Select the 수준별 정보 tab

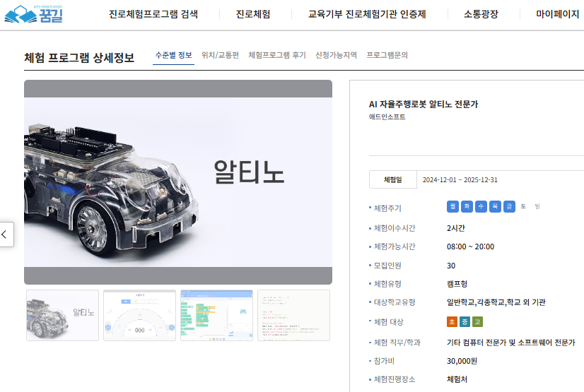pos(173,55)
